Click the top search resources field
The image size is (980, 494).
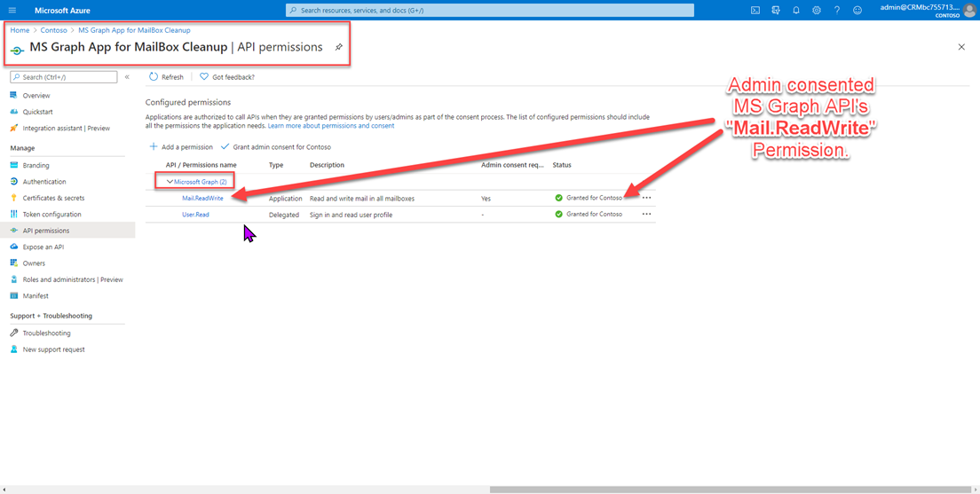coord(490,11)
